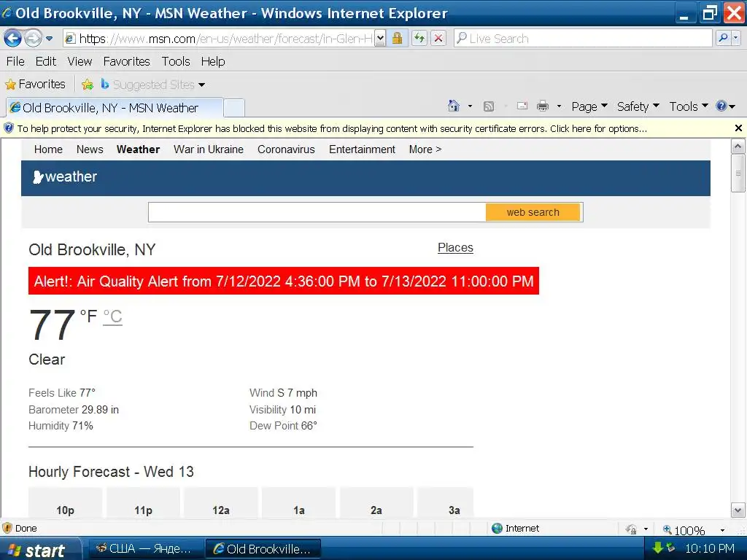Viewport: 747px width, 560px height.
Task: Select the 12a hourly forecast cell
Action: pos(221,503)
